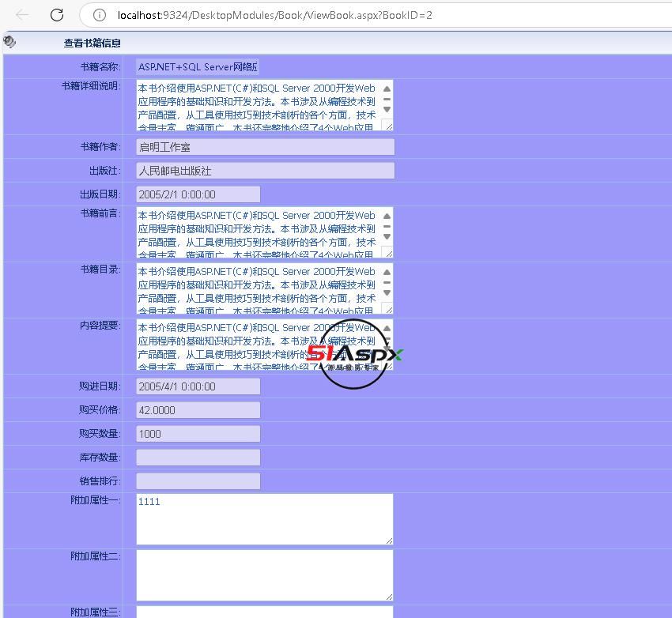The width and height of the screenshot is (672, 618).
Task: Click the 销售排行 label
Action: pos(100,481)
